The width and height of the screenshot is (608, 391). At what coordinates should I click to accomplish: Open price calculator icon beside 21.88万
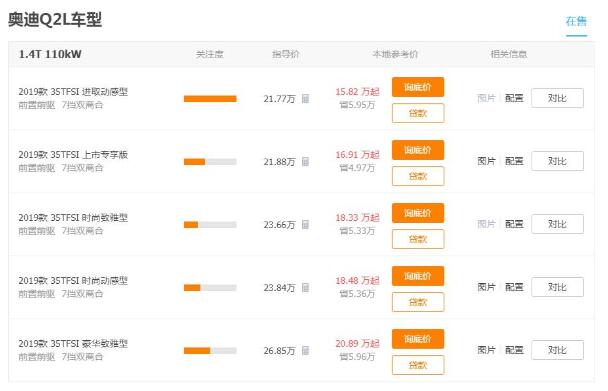click(x=306, y=161)
